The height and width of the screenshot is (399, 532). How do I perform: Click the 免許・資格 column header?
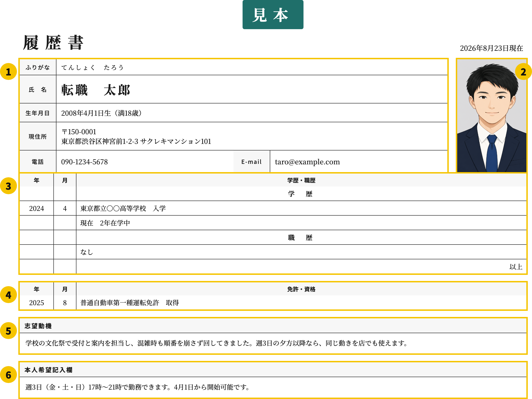tap(301, 289)
